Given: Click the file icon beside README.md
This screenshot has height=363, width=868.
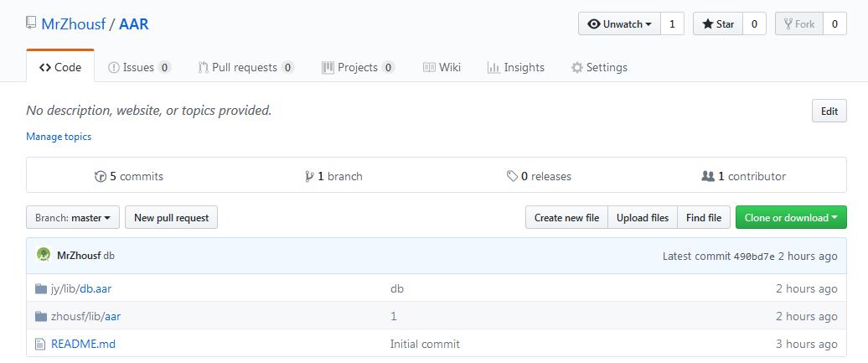Looking at the screenshot, I should pos(40,345).
